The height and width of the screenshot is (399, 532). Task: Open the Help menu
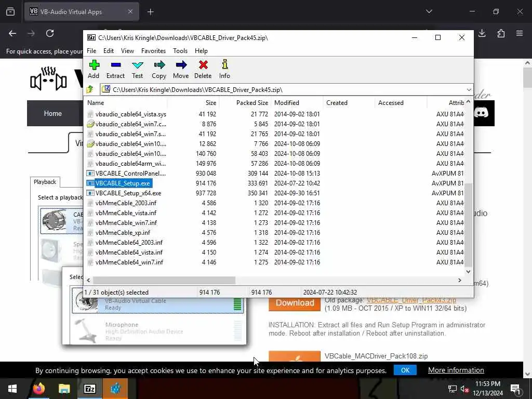tap(201, 51)
